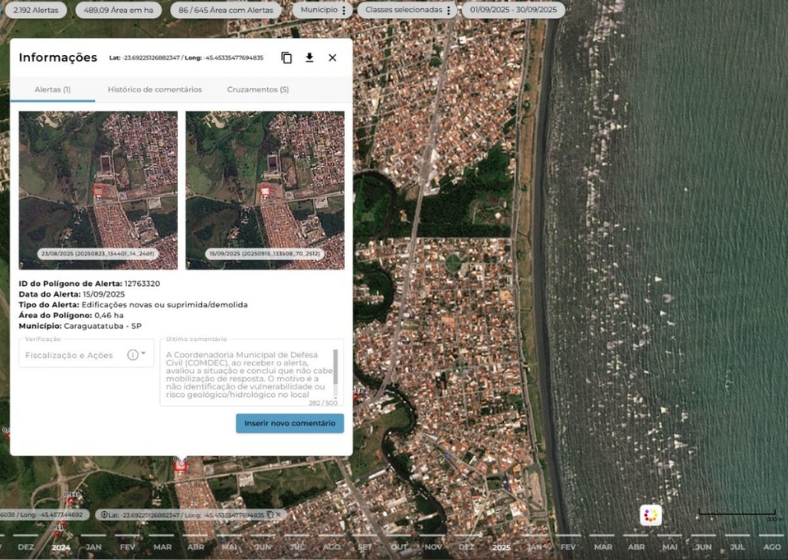This screenshot has width=788, height=560.
Task: Select the Alertas (1) tab
Action: point(52,90)
